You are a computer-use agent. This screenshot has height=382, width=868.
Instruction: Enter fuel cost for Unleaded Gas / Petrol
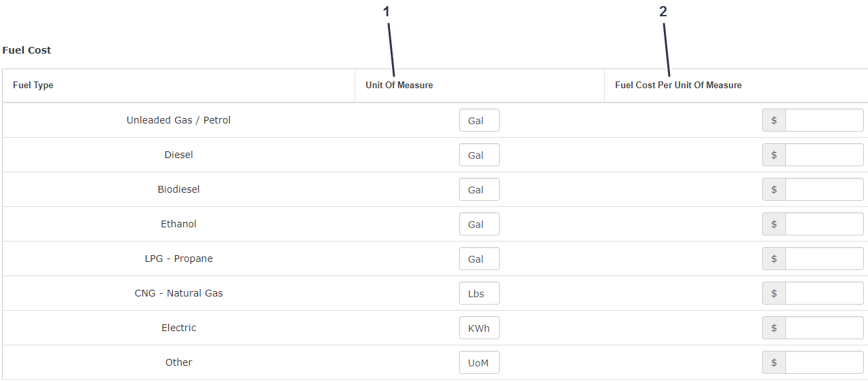tap(824, 120)
